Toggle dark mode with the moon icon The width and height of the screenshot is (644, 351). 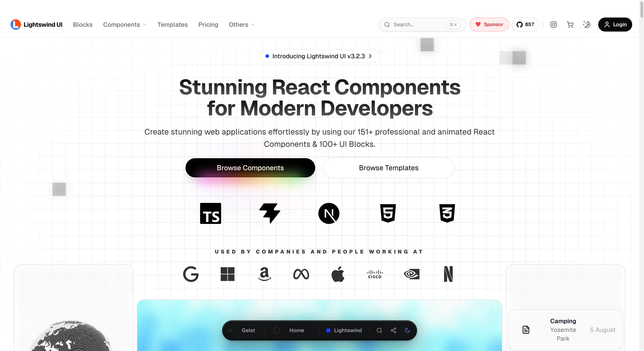coord(587,25)
